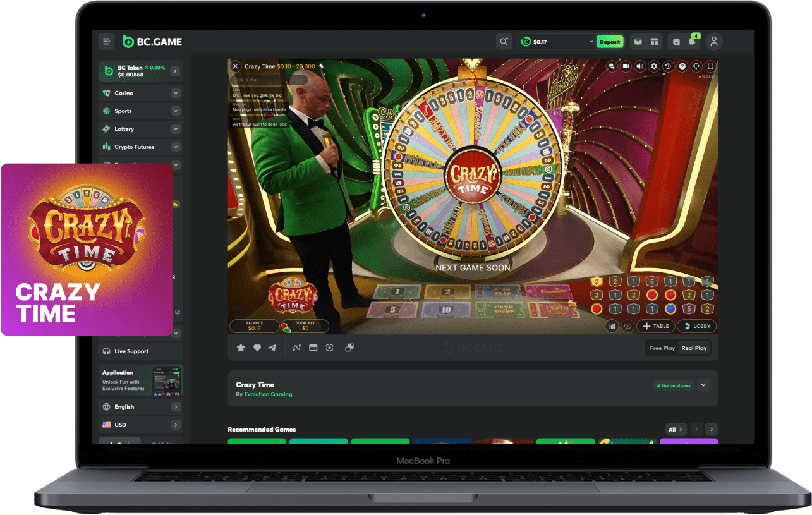Open the Evolution Gaming provider link
Viewport: 812px width, 515px height.
pyautogui.click(x=268, y=394)
